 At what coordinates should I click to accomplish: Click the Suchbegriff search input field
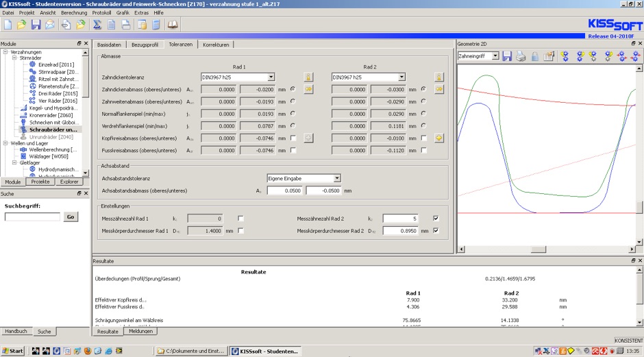point(32,217)
